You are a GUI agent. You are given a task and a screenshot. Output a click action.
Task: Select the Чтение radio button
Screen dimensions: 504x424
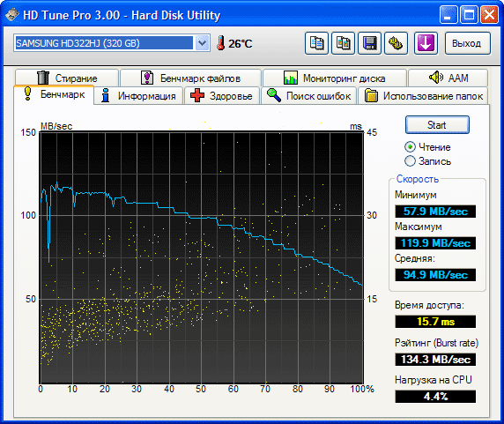tap(410, 147)
